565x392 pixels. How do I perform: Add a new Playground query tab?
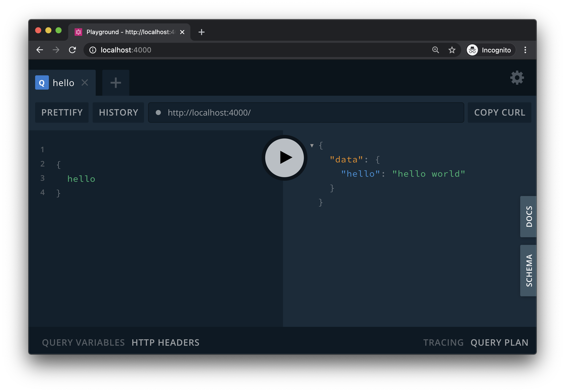click(x=116, y=83)
